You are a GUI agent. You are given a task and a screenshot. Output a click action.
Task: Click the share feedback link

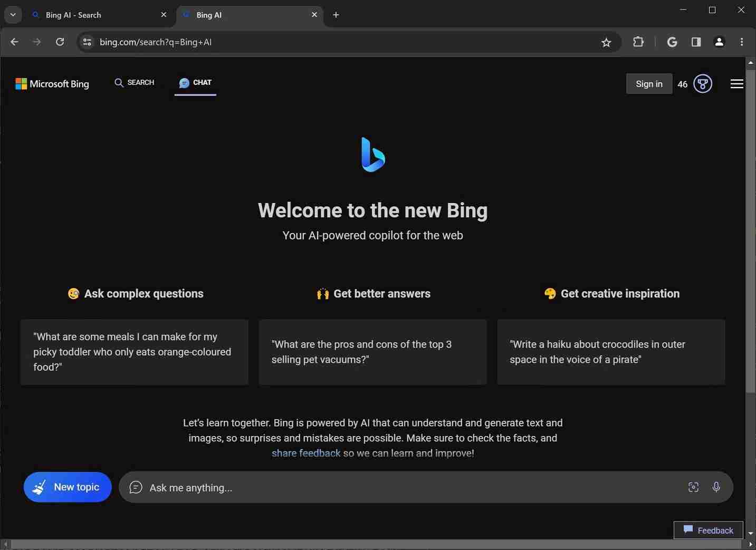click(x=305, y=453)
